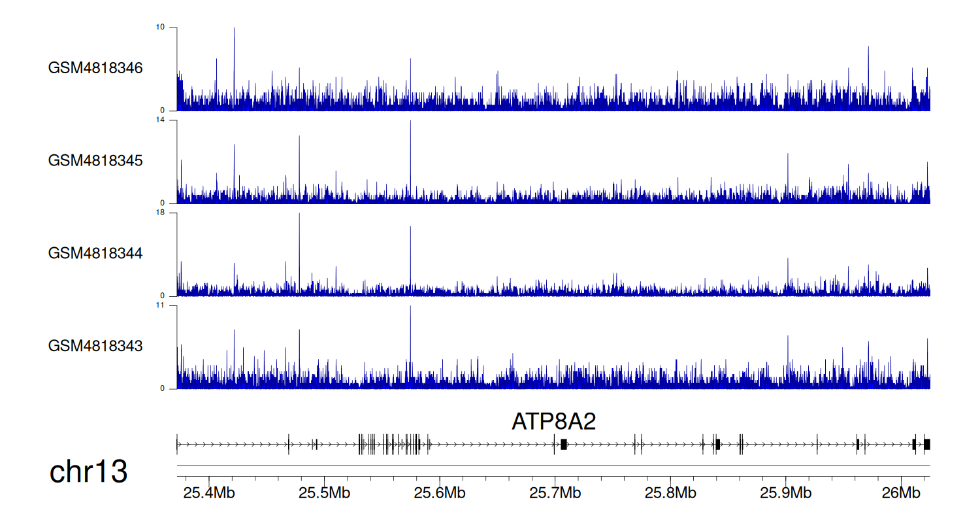Select the 25.6Mb position label
The image size is (980, 510).
[440, 492]
